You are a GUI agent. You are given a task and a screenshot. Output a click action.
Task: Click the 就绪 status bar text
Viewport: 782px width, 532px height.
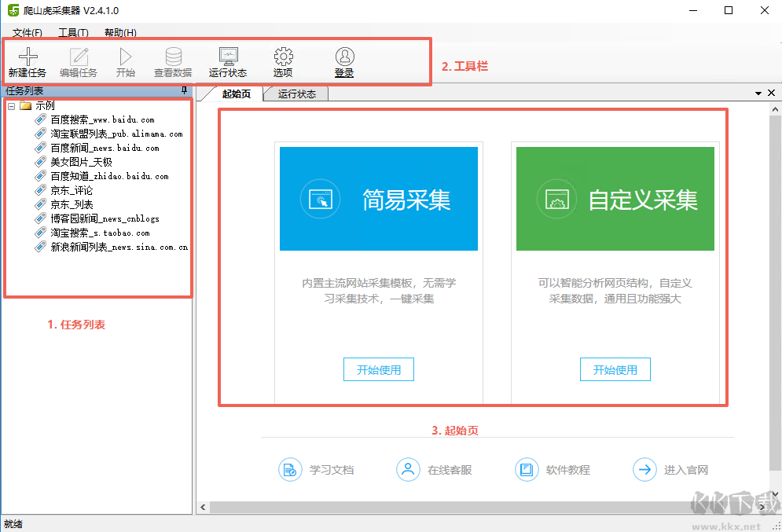(13, 524)
